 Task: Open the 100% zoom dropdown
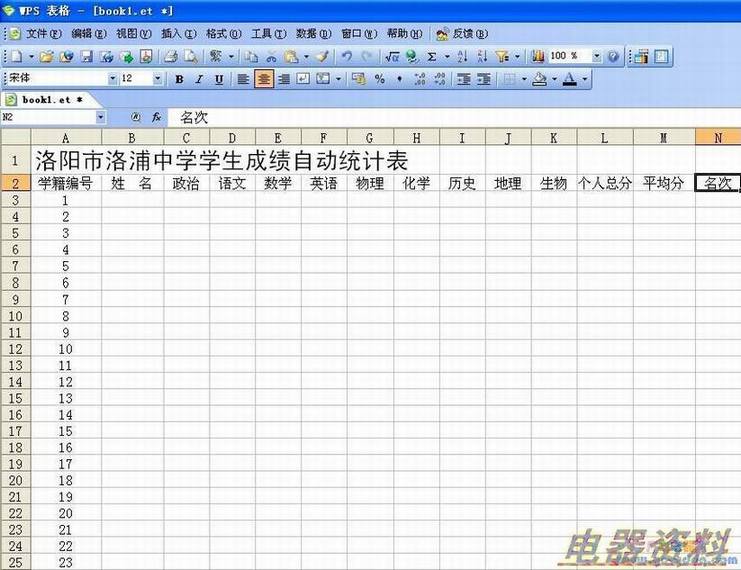pyautogui.click(x=597, y=57)
